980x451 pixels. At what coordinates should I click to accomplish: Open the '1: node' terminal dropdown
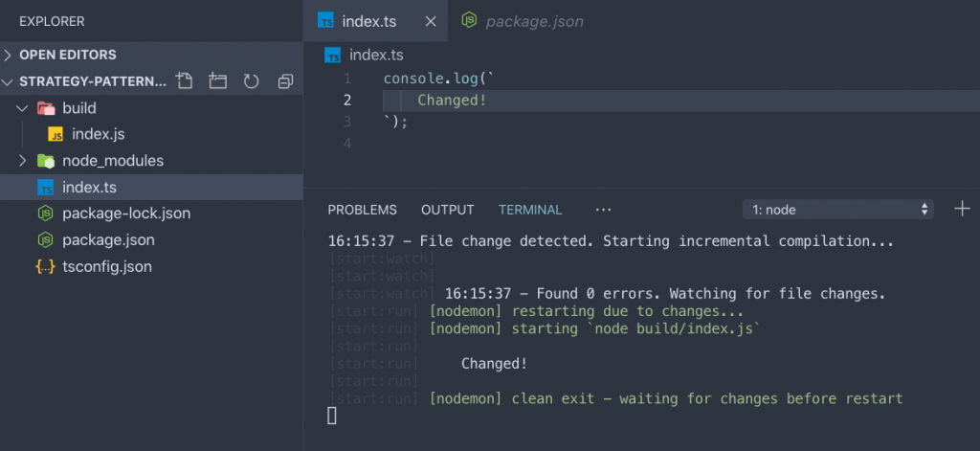click(x=838, y=210)
